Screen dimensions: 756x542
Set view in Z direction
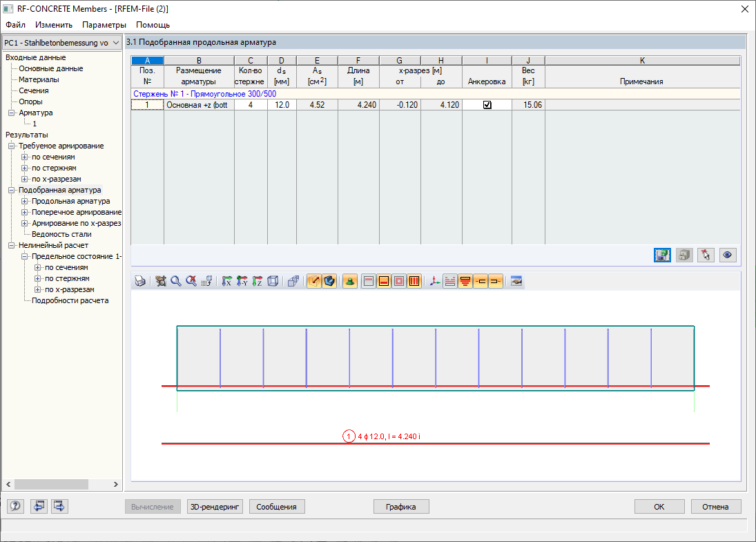(x=258, y=281)
